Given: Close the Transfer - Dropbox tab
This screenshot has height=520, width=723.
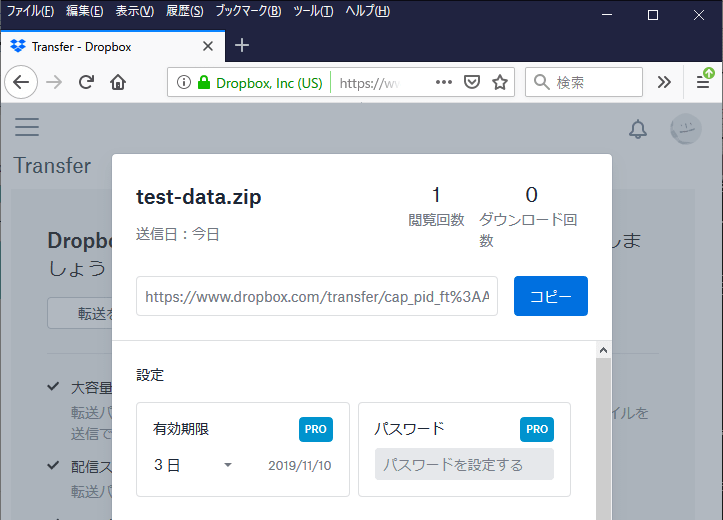Looking at the screenshot, I should (208, 46).
